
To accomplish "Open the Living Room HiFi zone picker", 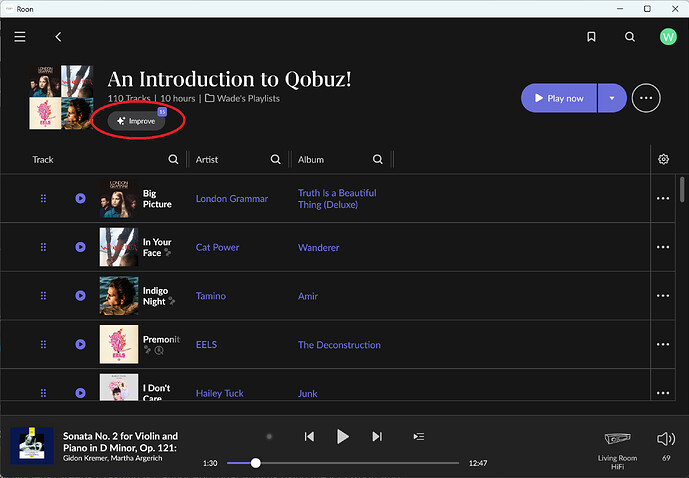I will click(617, 449).
